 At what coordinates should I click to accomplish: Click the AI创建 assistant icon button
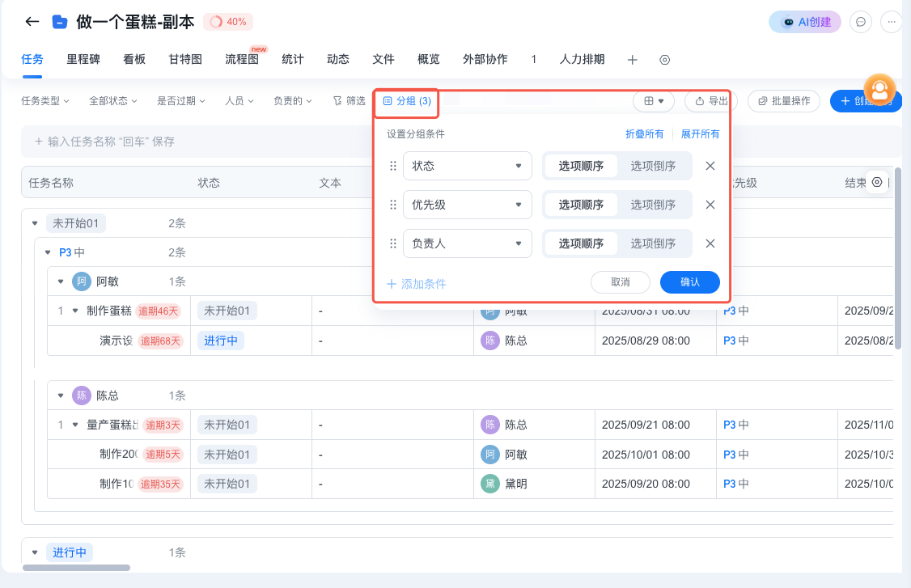pyautogui.click(x=804, y=22)
